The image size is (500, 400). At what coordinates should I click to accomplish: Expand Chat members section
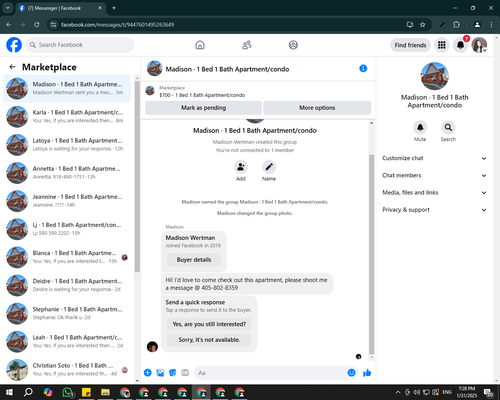434,175
